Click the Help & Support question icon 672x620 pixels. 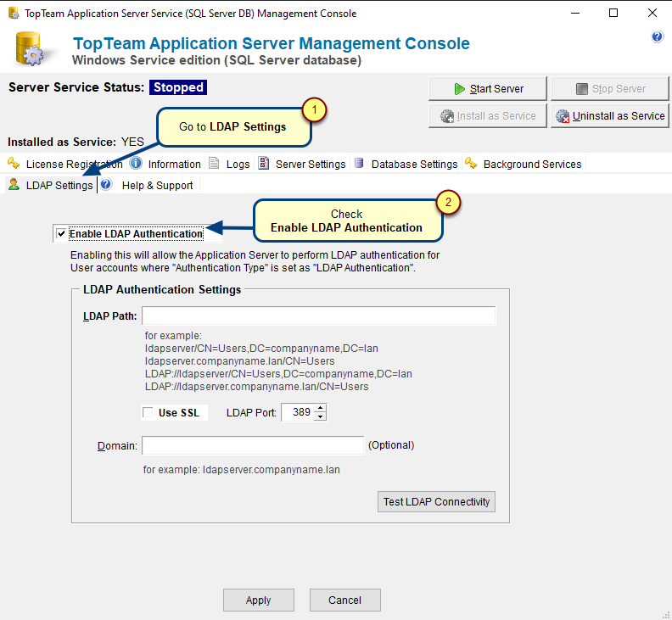[x=106, y=185]
